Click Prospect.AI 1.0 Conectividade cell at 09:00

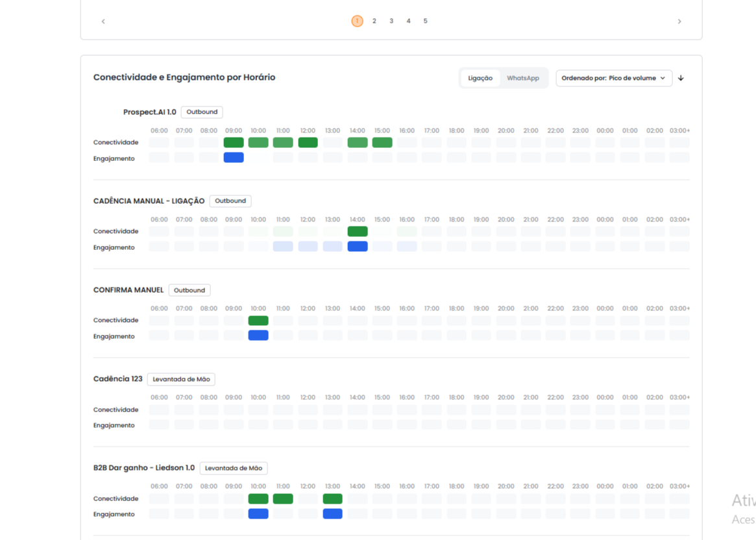pos(234,143)
